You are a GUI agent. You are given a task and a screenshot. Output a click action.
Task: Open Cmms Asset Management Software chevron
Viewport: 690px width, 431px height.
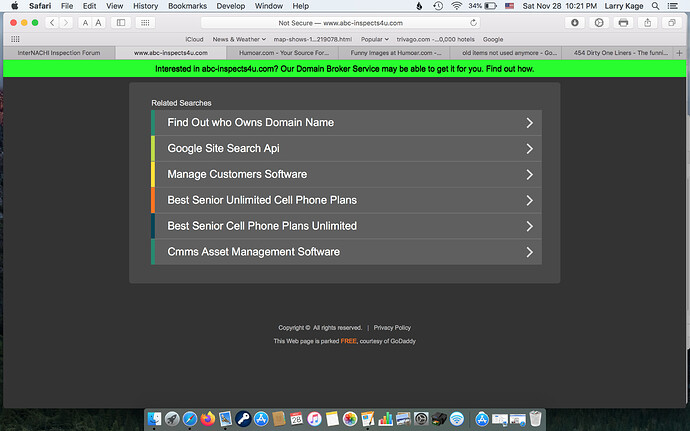pos(529,252)
